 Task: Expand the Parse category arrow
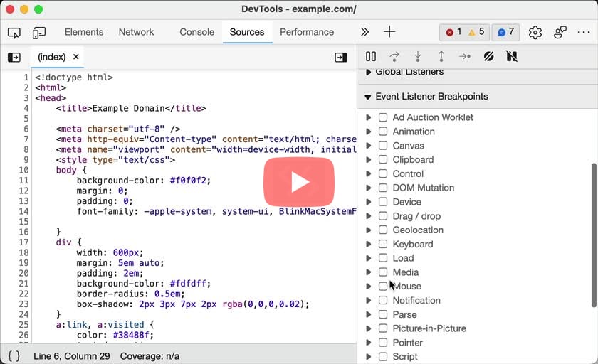pos(369,314)
